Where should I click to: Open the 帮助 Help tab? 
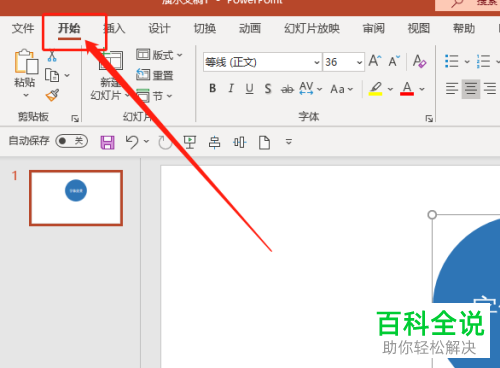464,28
